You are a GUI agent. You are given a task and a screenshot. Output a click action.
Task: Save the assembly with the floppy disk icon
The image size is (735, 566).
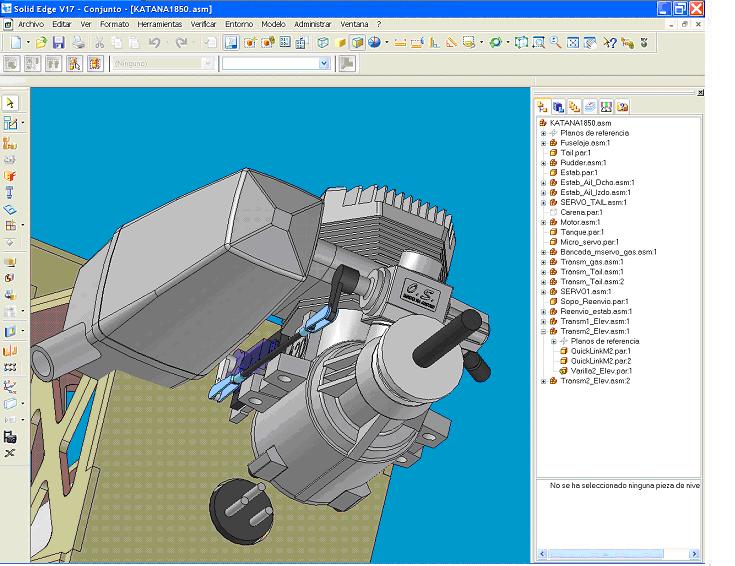click(x=58, y=43)
